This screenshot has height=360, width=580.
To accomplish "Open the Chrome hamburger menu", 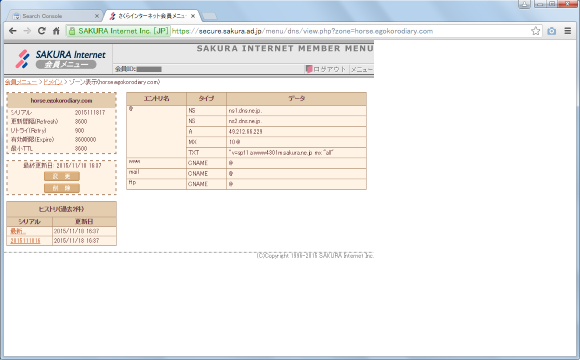I will coord(568,31).
